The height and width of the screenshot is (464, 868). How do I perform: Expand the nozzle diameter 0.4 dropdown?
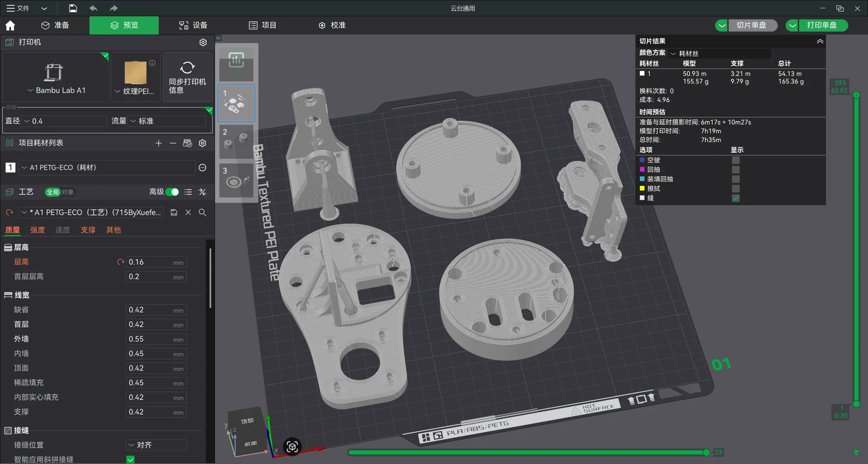pos(63,121)
